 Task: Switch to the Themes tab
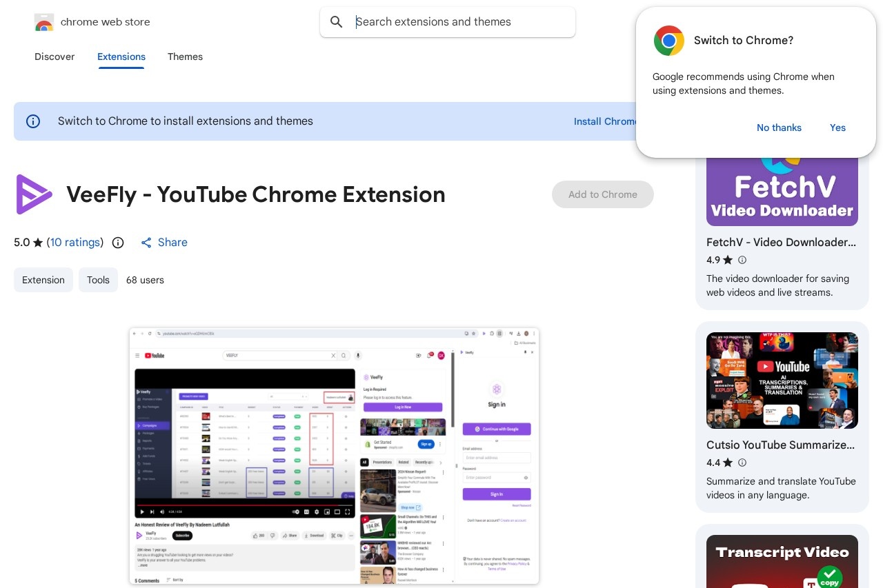pos(185,57)
